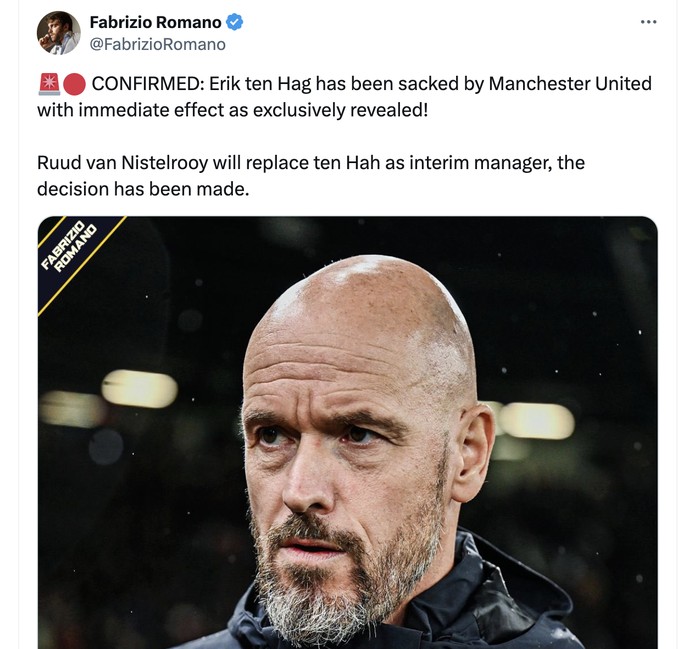Click the red siren emoji in the tweet
This screenshot has width=700, height=649.
[48, 84]
